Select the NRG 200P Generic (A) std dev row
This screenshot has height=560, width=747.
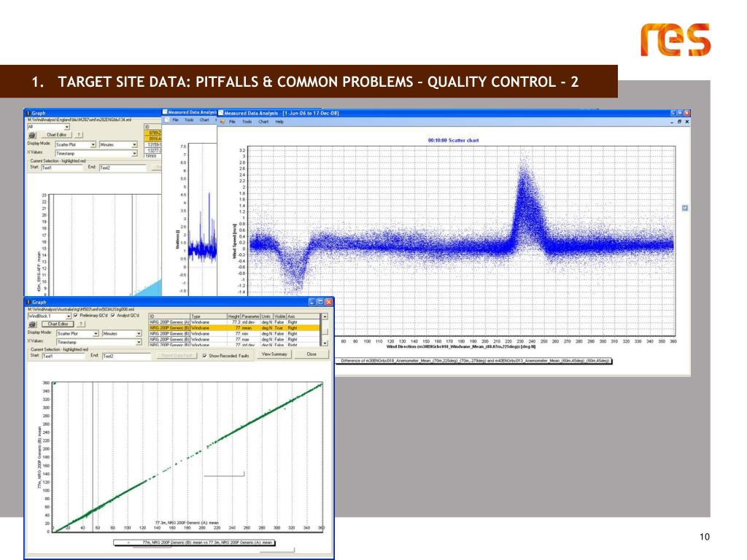point(234,322)
